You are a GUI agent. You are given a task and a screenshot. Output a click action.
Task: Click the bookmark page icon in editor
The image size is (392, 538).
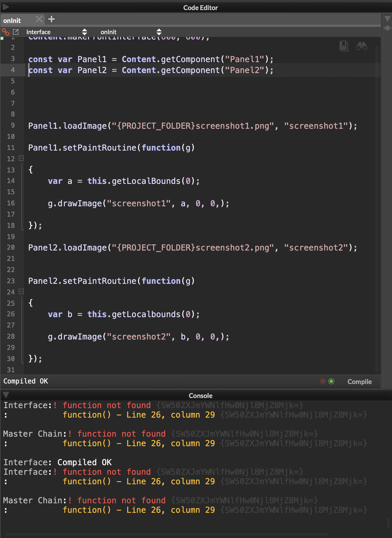click(x=344, y=46)
